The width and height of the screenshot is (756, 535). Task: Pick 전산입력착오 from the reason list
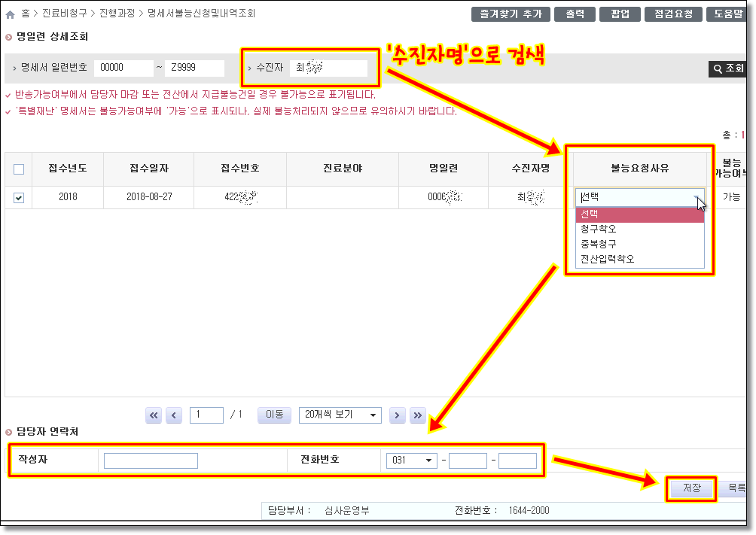(x=607, y=259)
